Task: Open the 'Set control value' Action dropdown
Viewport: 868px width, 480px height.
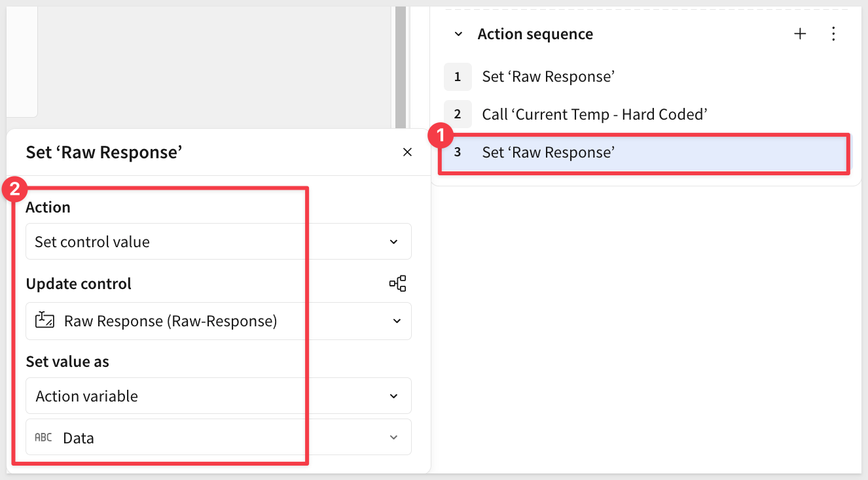Action: point(218,242)
